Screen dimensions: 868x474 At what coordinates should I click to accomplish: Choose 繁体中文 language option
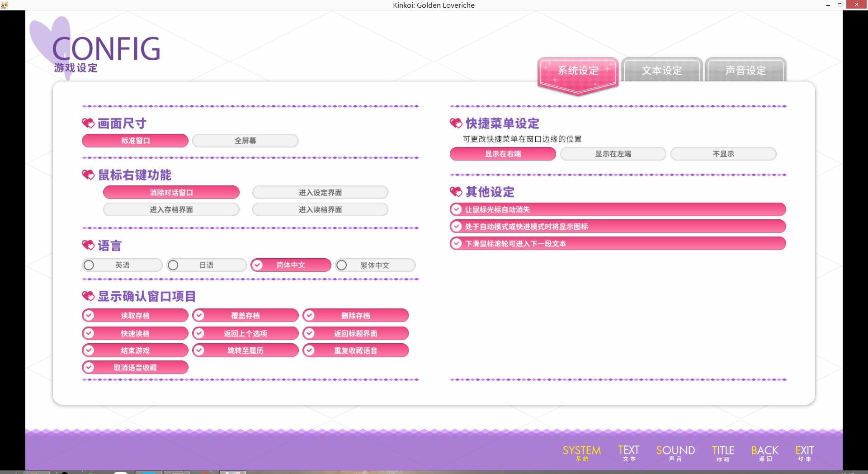(342, 265)
